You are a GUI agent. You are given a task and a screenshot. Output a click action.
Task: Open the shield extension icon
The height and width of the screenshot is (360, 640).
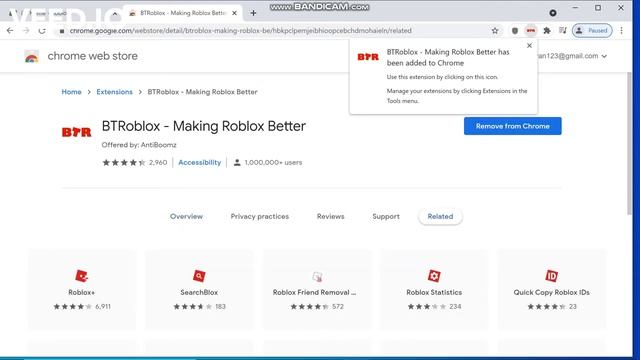tap(515, 31)
